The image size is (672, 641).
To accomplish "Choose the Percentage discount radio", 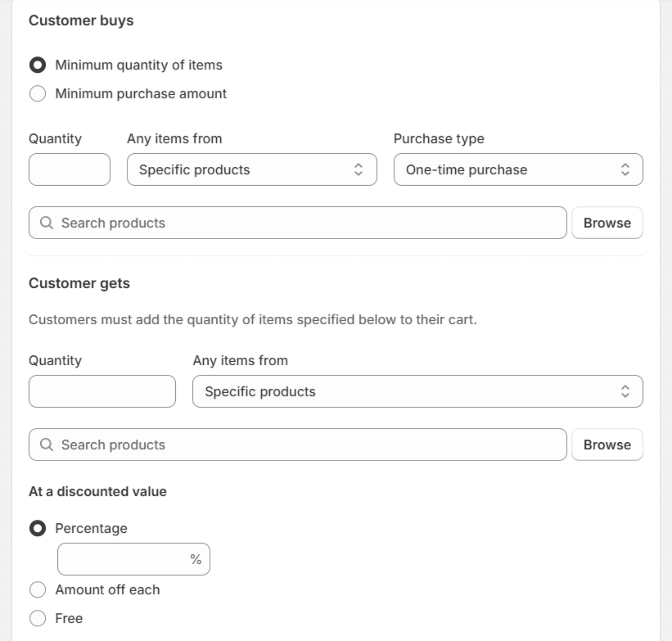I will click(38, 528).
